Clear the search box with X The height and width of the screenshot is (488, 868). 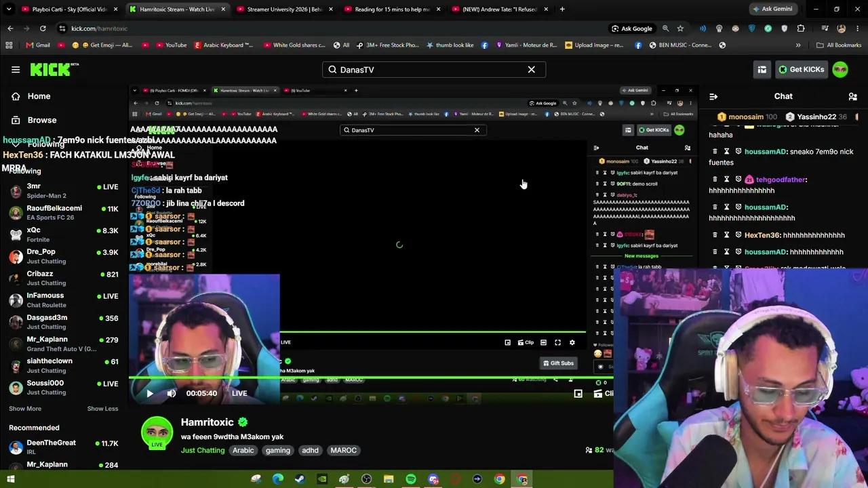[x=532, y=70]
